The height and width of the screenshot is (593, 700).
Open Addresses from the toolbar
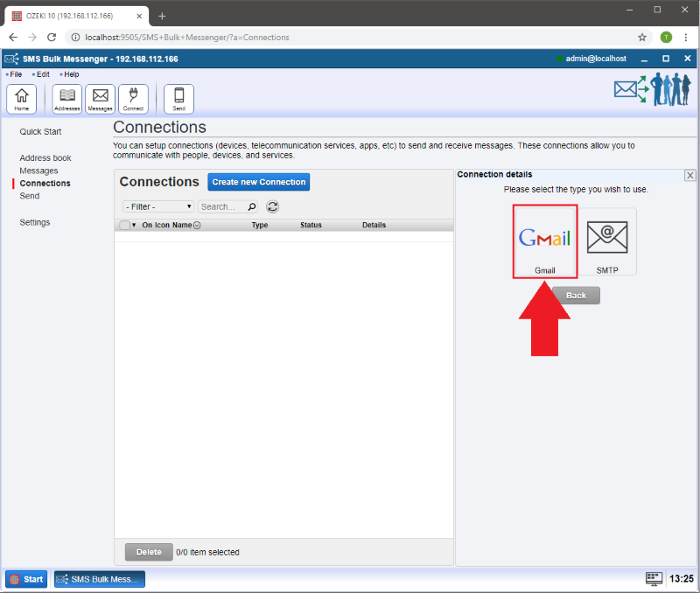click(x=67, y=99)
